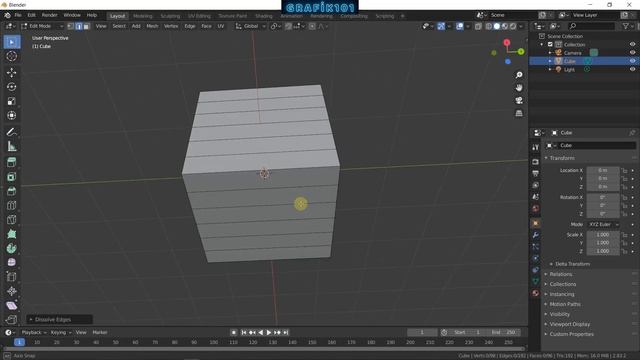The height and width of the screenshot is (360, 640).
Task: Select the Select Box tool
Action: tap(12, 42)
